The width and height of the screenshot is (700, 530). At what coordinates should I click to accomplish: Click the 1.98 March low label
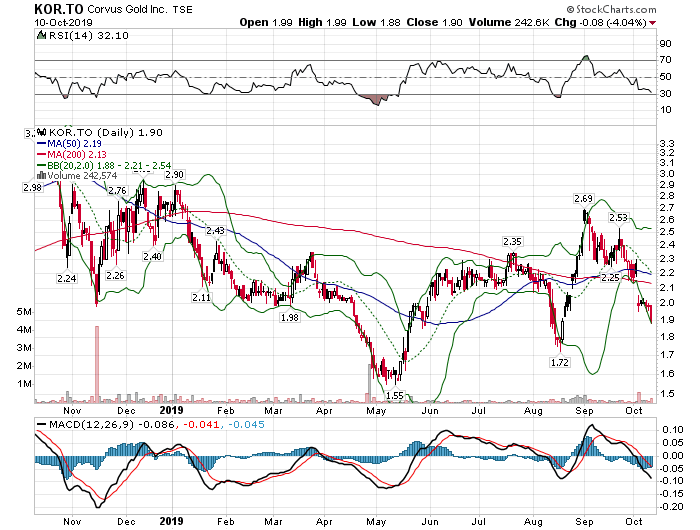pos(290,317)
